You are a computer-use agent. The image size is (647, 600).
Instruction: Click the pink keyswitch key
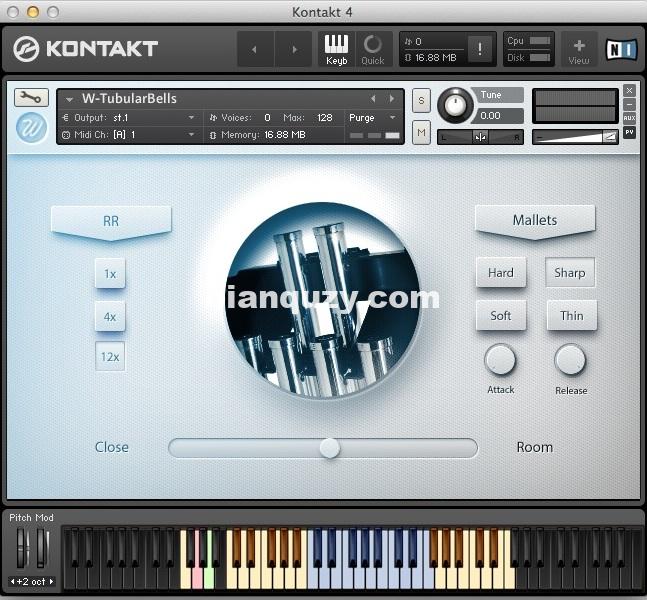pyautogui.click(x=197, y=576)
